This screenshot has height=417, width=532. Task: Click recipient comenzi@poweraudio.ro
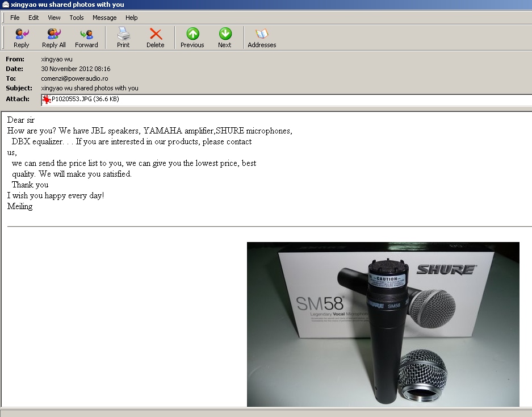[74, 78]
